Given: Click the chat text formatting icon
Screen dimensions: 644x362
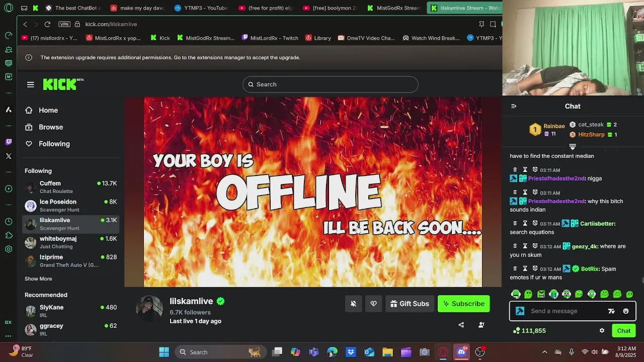Looking at the screenshot, I should [611, 311].
